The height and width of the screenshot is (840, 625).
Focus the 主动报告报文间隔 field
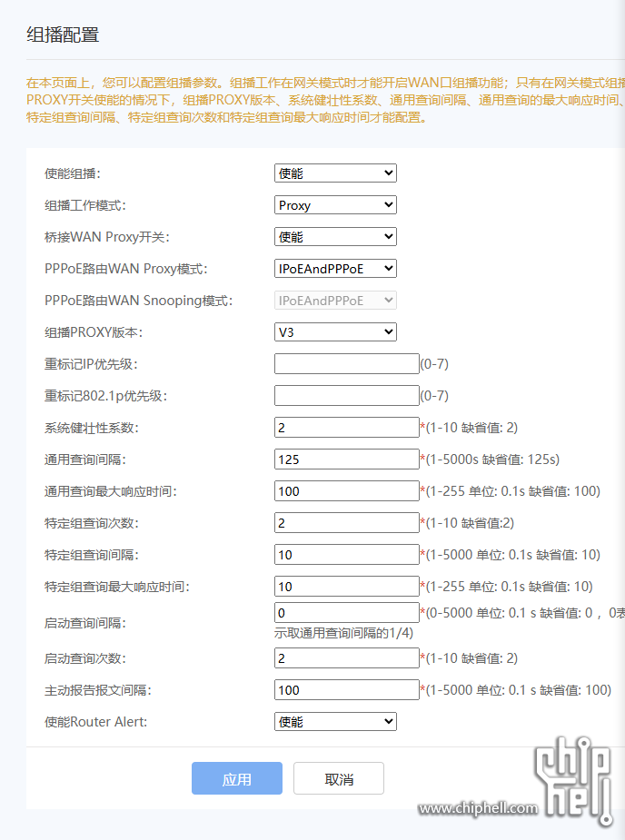pyautogui.click(x=346, y=690)
